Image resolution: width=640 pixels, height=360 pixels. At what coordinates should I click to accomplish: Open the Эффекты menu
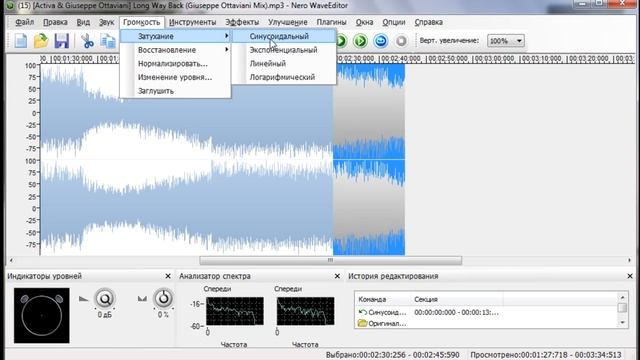(x=242, y=22)
